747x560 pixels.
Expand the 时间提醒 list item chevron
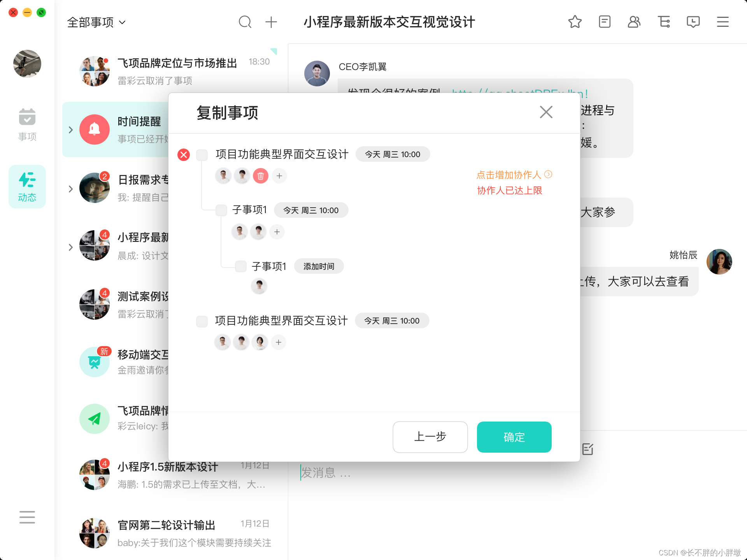click(70, 130)
